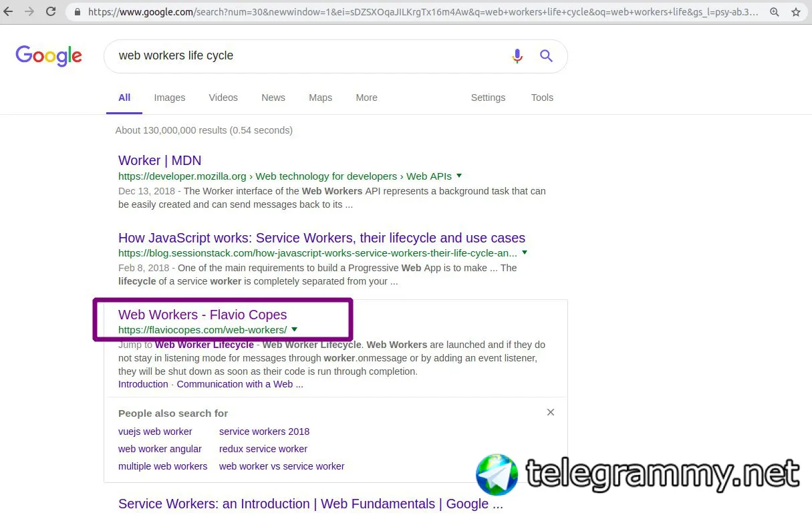Open the Maps tab
This screenshot has width=812, height=515.
tap(320, 98)
